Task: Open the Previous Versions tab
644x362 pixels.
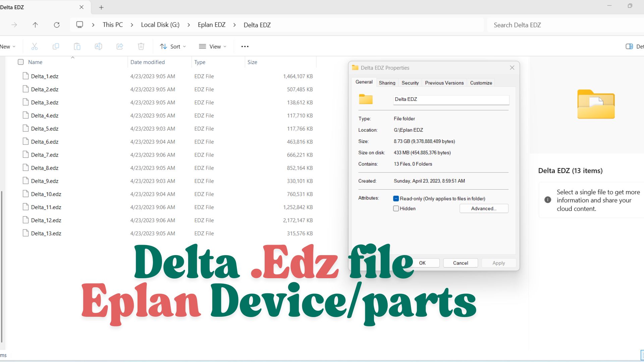Action: tap(444, 83)
